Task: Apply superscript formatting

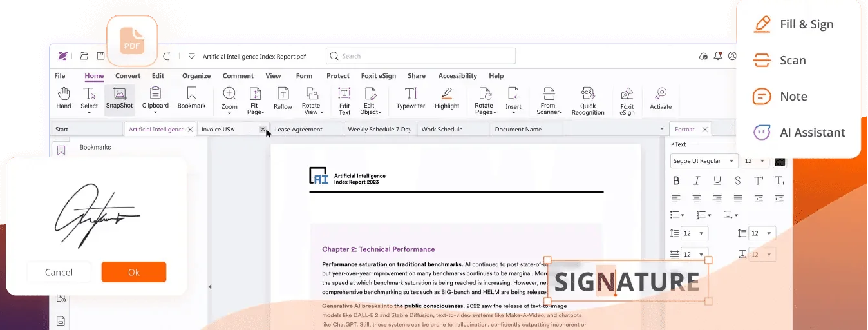Action: click(x=759, y=180)
